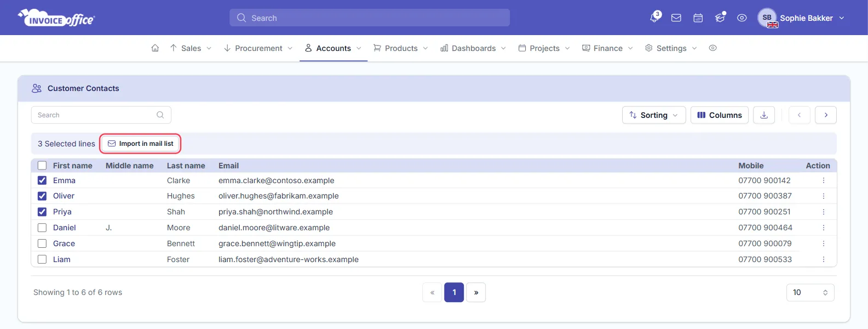Go to previous page arrow button
This screenshot has height=329, width=868.
pos(800,115)
